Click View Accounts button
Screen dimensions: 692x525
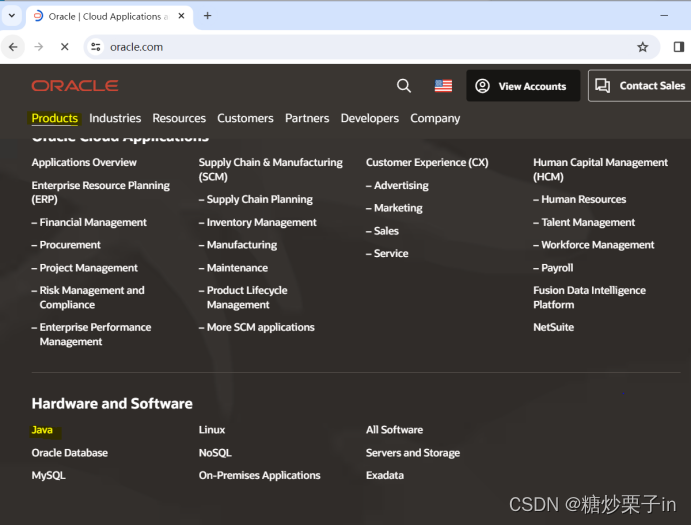[523, 86]
